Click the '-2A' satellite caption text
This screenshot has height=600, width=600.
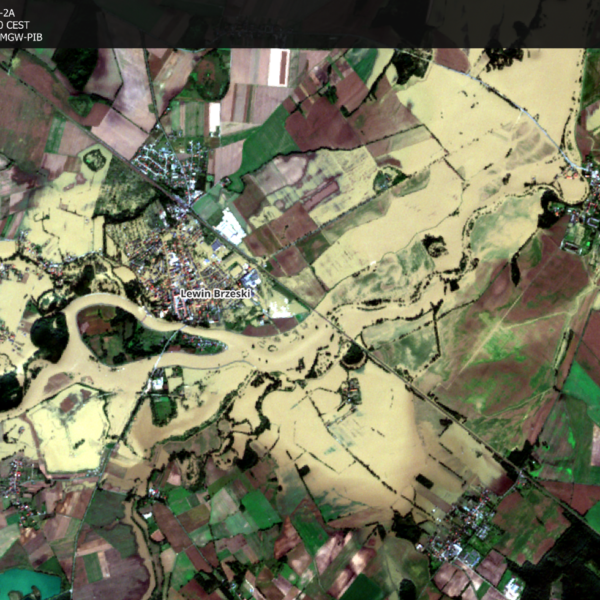click(x=8, y=13)
